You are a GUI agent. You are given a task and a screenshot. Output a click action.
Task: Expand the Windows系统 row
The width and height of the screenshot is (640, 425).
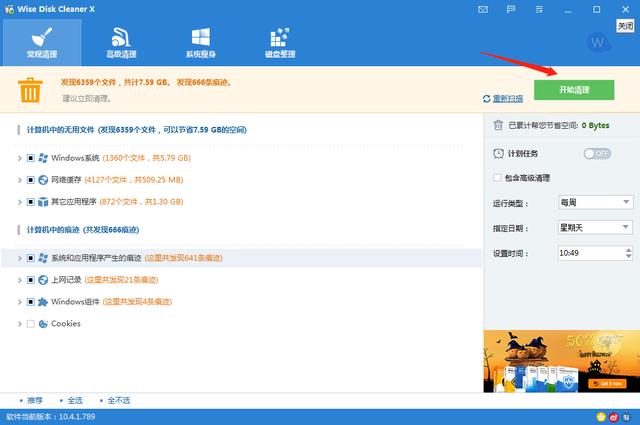point(19,158)
